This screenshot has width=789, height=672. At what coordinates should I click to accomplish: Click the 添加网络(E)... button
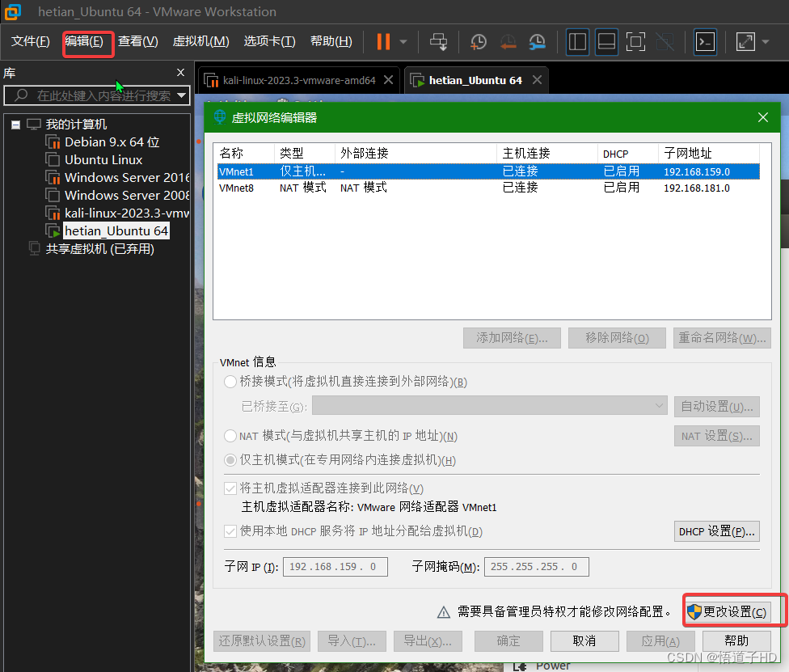coord(512,338)
